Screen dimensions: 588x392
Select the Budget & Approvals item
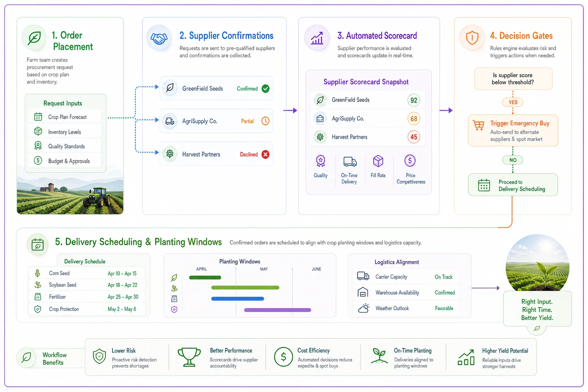pyautogui.click(x=65, y=161)
